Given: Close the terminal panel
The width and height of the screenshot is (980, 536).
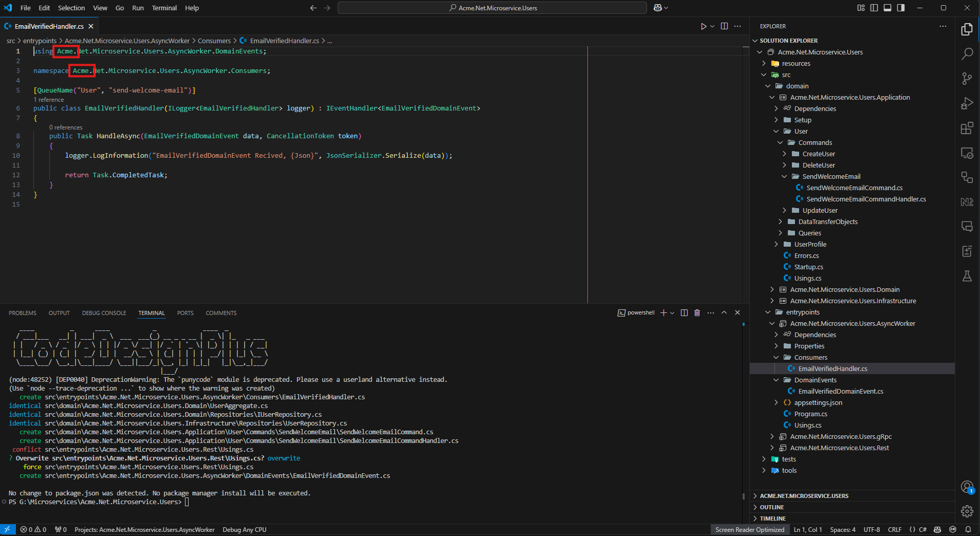Looking at the screenshot, I should [737, 312].
